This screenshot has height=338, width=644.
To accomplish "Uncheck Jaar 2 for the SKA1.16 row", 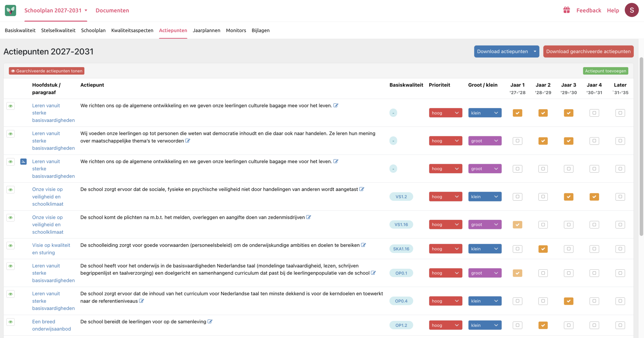I will coord(543,249).
